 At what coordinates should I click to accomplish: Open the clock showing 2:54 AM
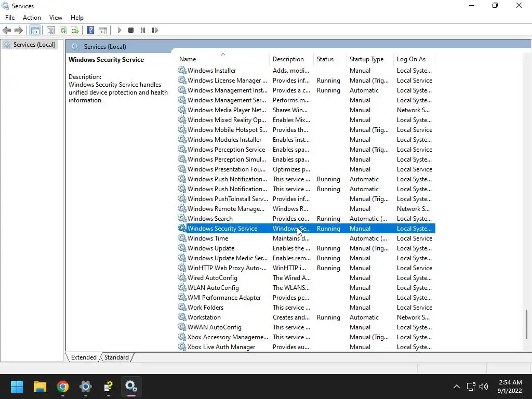point(510,387)
